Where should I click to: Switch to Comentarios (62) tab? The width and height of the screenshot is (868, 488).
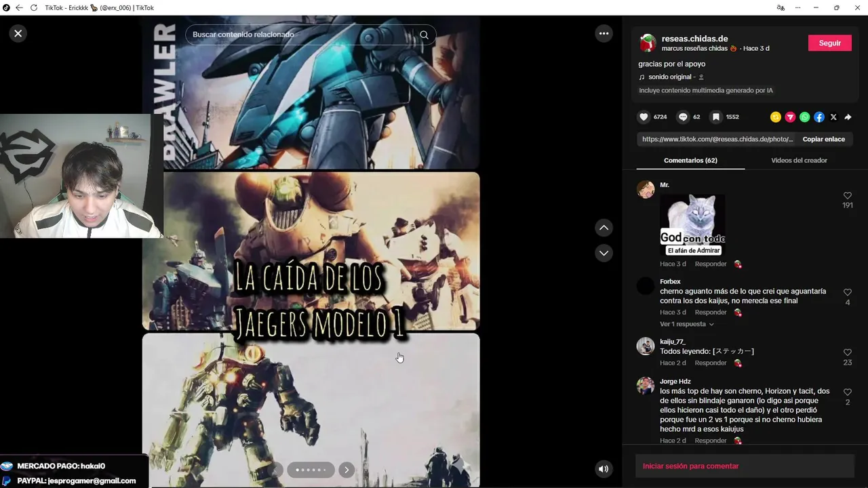[x=690, y=161]
